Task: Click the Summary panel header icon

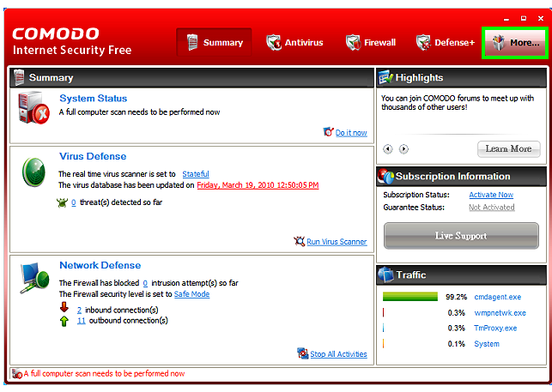Action: (x=19, y=77)
